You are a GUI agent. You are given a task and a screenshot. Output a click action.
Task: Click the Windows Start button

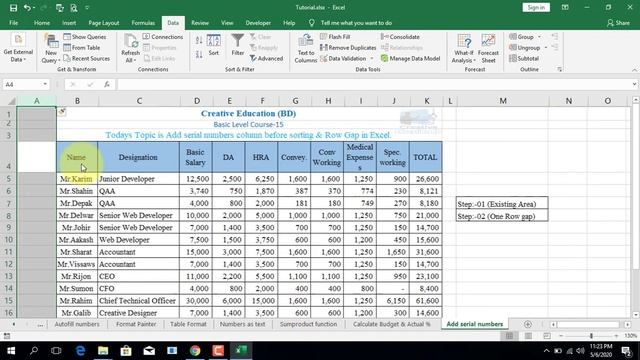pos(11,350)
